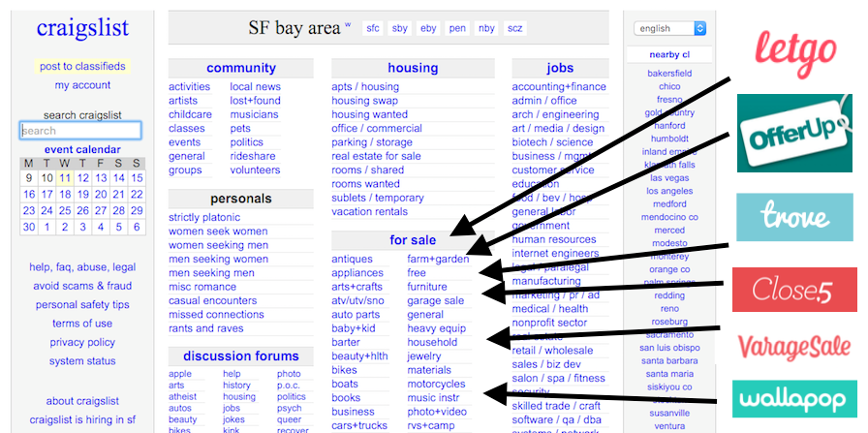The height and width of the screenshot is (433, 868).
Task: Open the apple discussion forum
Action: tap(180, 374)
